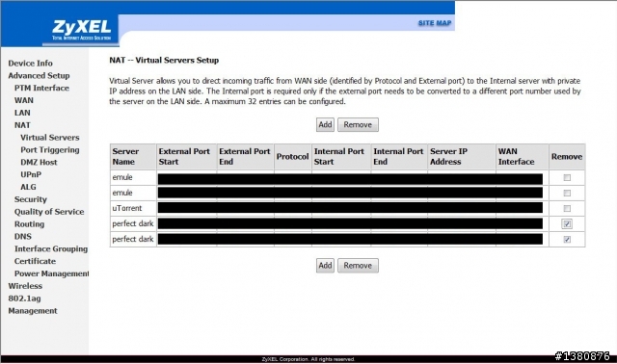Uncheck Remove box for first perfect dark row

(x=567, y=224)
